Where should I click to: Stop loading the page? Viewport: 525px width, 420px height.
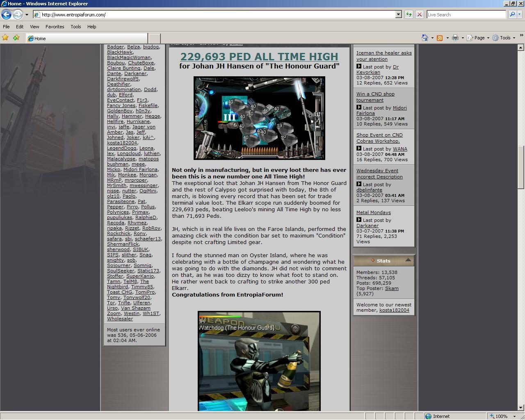[x=419, y=14]
